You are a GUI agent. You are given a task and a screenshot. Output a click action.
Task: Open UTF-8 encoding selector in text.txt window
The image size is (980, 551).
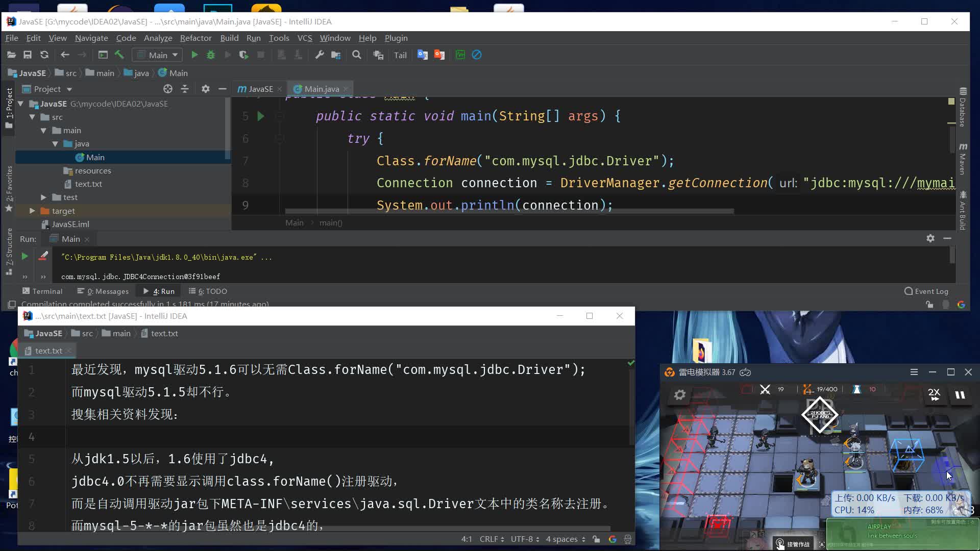pyautogui.click(x=525, y=539)
